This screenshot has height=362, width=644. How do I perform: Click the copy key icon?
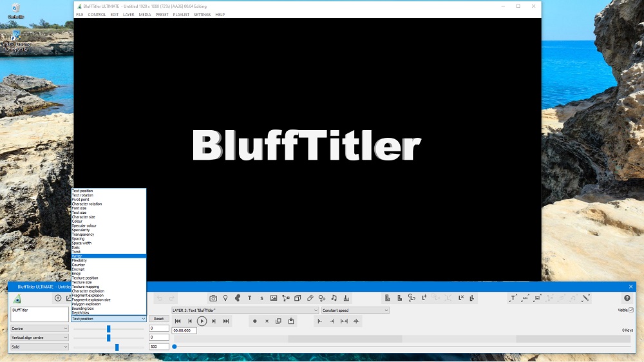click(278, 321)
